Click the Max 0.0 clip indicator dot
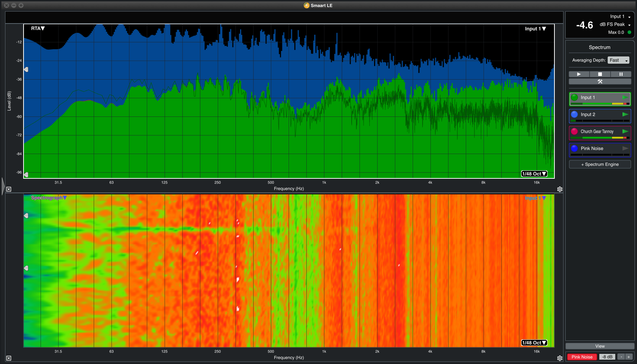Viewport: 637px width, 364px height. coord(629,32)
